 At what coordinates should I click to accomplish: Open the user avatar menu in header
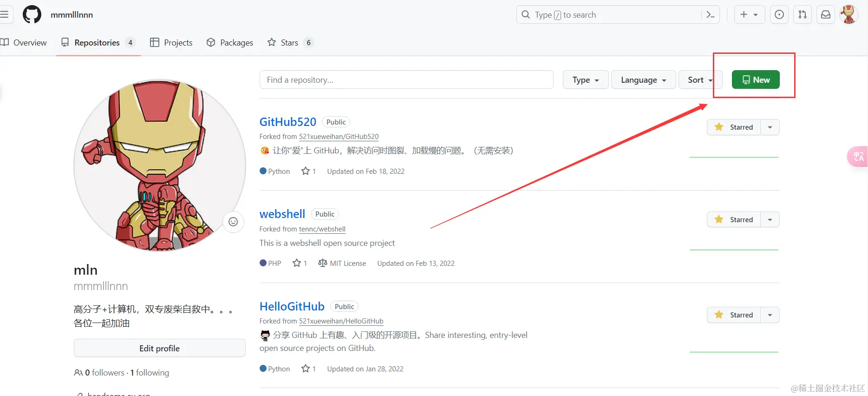tap(849, 15)
